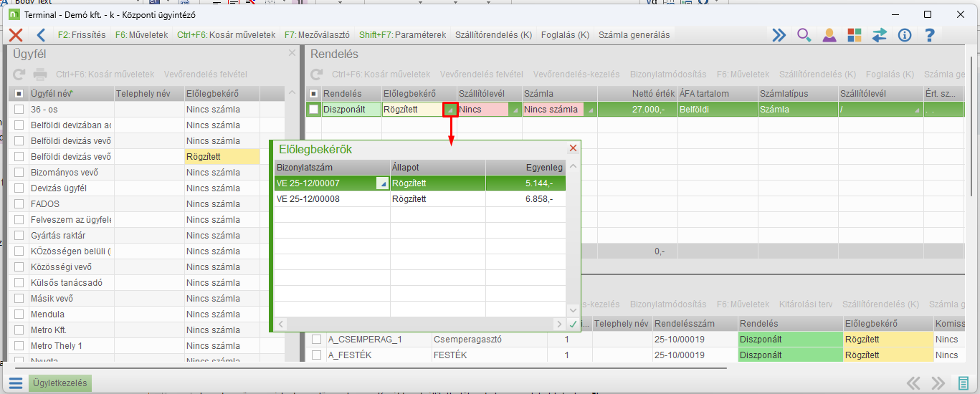Check the box for 36 - os customer
Viewport: 980px width, 394px height.
19,110
